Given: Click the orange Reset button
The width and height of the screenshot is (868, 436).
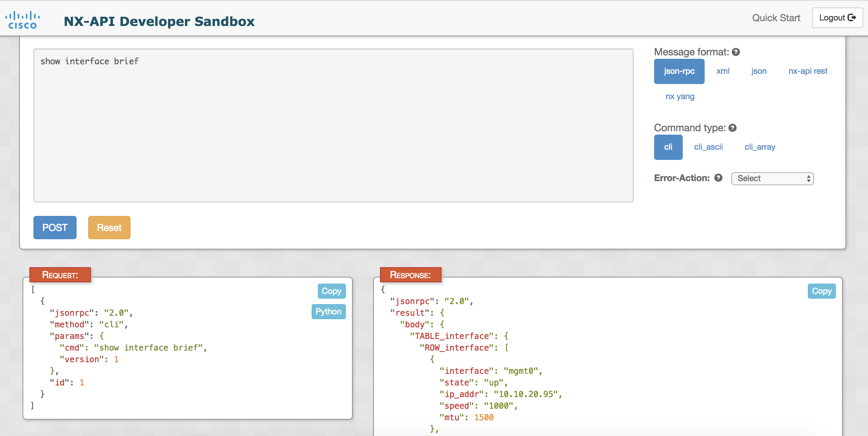Looking at the screenshot, I should tap(109, 228).
